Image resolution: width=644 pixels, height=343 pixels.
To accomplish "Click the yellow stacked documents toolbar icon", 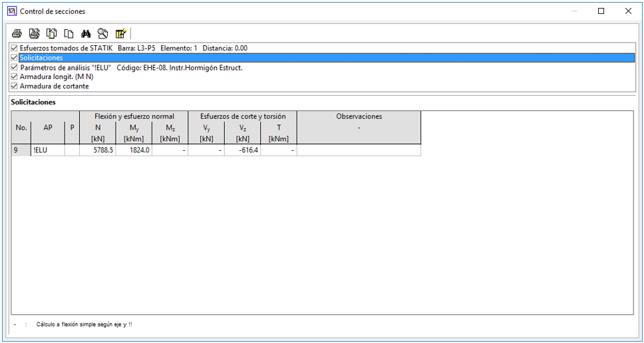I will pos(51,33).
